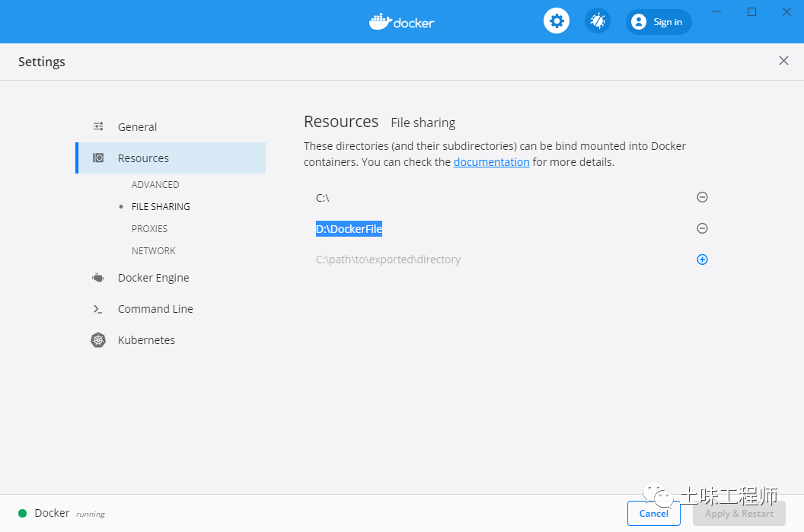This screenshot has height=532, width=804.
Task: Click the new directory path input field
Action: tap(457, 260)
